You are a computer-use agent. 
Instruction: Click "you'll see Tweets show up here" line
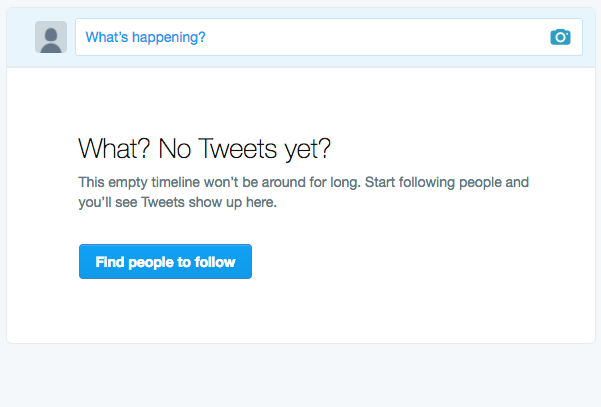(177, 202)
